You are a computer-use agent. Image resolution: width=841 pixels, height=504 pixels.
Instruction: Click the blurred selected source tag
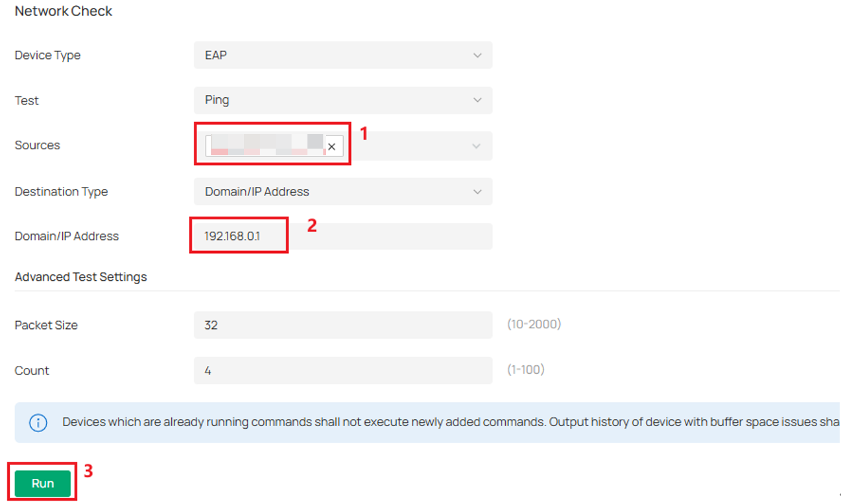tap(264, 146)
